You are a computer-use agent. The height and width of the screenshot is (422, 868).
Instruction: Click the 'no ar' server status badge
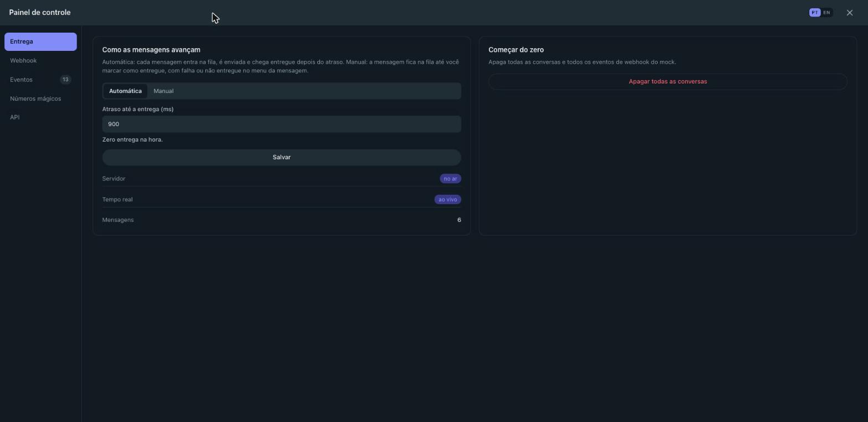point(450,179)
